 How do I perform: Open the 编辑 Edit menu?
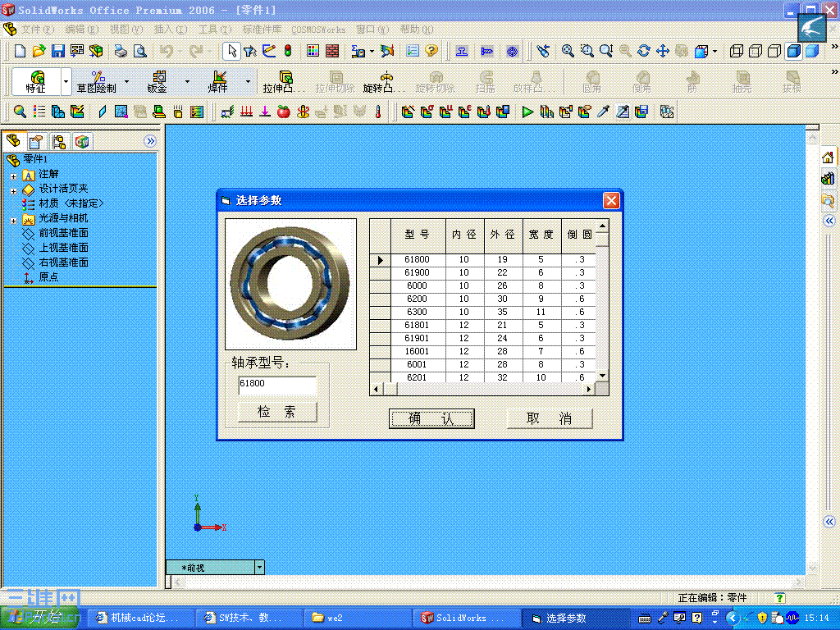[82, 30]
